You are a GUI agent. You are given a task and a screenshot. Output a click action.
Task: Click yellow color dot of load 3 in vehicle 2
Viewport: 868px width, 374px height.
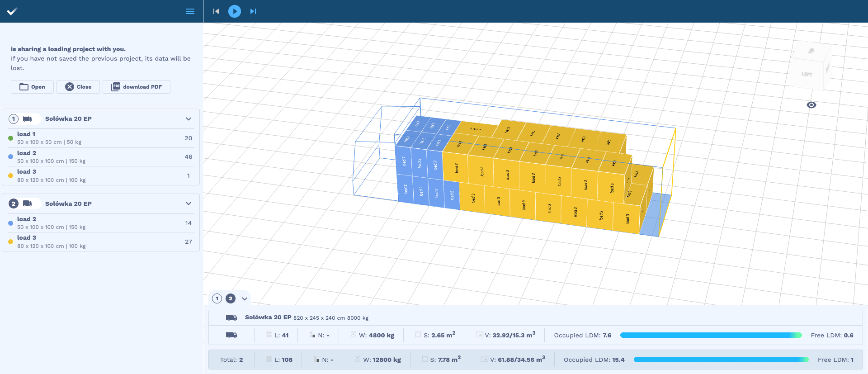(x=10, y=241)
